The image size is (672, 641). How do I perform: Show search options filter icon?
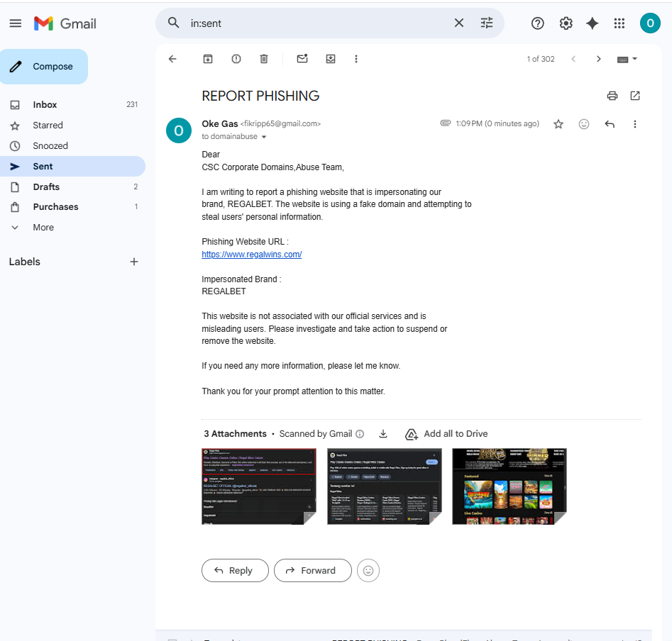486,23
